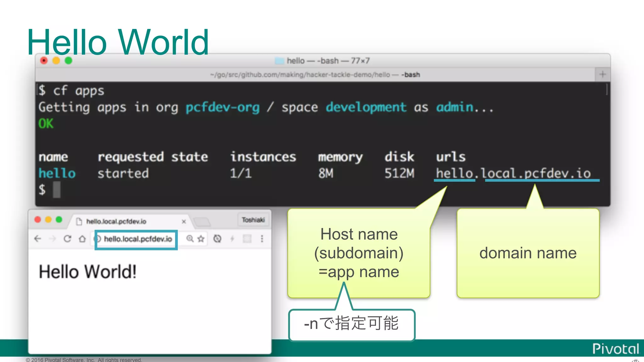Viewport: 644px width, 362px height.
Task: Click the memory column header
Action: (x=340, y=157)
